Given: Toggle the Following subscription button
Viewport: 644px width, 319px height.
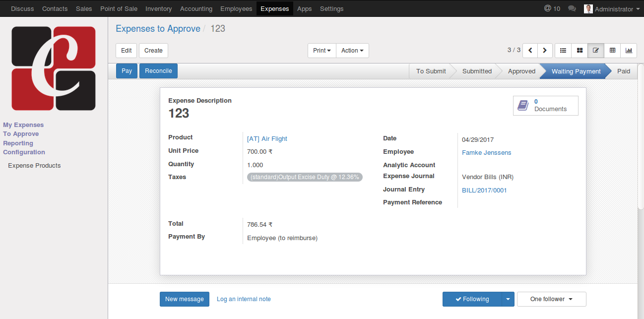Looking at the screenshot, I should [x=472, y=299].
